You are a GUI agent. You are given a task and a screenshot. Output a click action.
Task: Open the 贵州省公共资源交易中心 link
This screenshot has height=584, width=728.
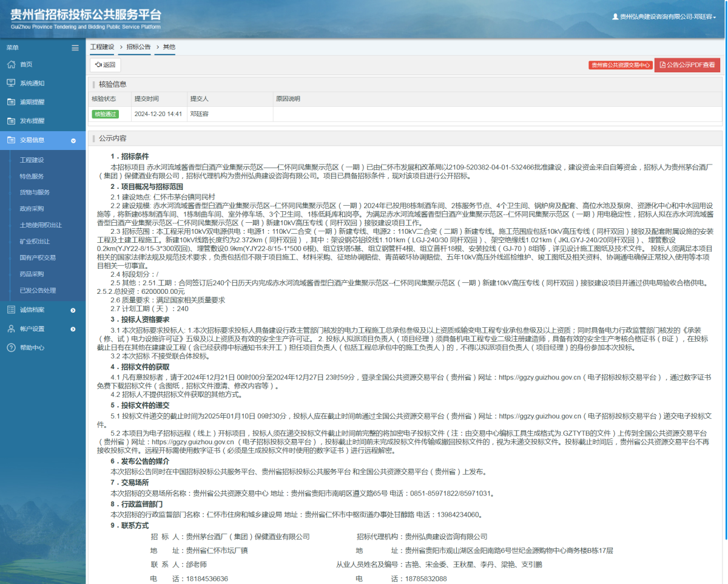tap(619, 65)
